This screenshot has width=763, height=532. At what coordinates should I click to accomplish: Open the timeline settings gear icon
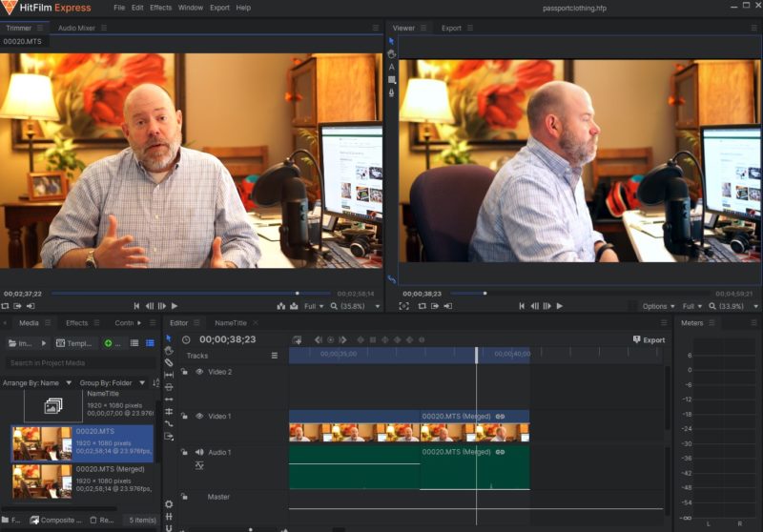169,504
